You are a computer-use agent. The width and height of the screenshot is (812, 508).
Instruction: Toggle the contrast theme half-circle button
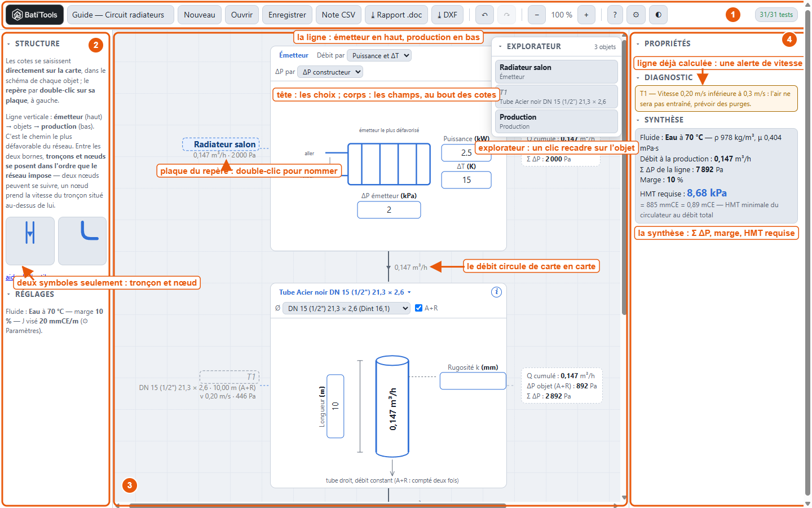click(658, 15)
